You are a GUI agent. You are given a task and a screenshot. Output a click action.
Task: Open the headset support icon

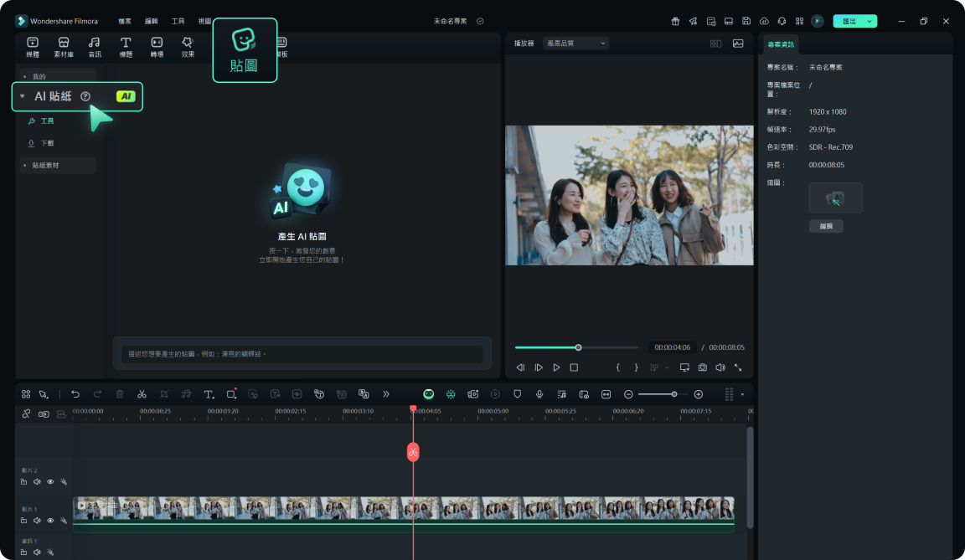click(782, 21)
